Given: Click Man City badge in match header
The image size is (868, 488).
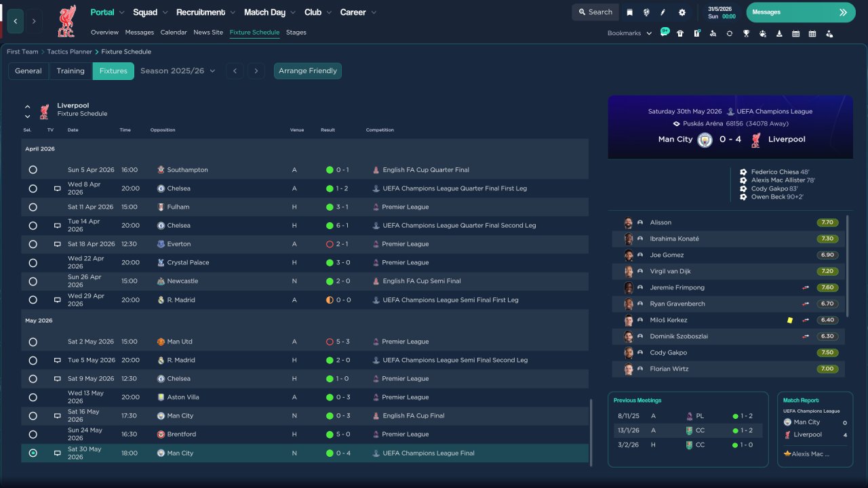Looking at the screenshot, I should (x=705, y=140).
